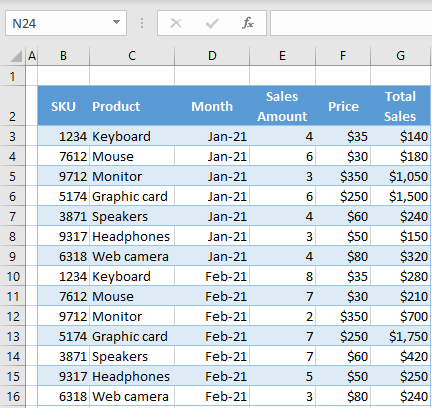Image resolution: width=432 pixels, height=408 pixels.
Task: Select row 1 header
Action: coord(13,76)
